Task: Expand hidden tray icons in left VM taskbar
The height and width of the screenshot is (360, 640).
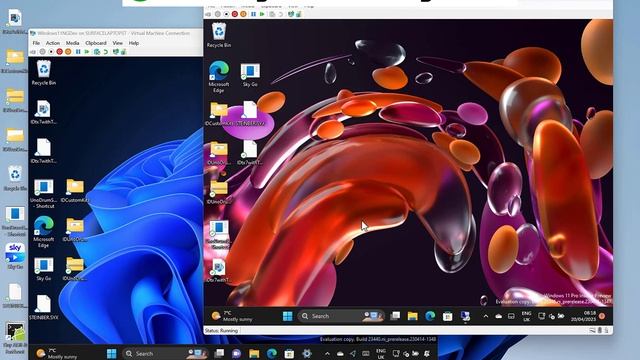Action: click(x=327, y=353)
